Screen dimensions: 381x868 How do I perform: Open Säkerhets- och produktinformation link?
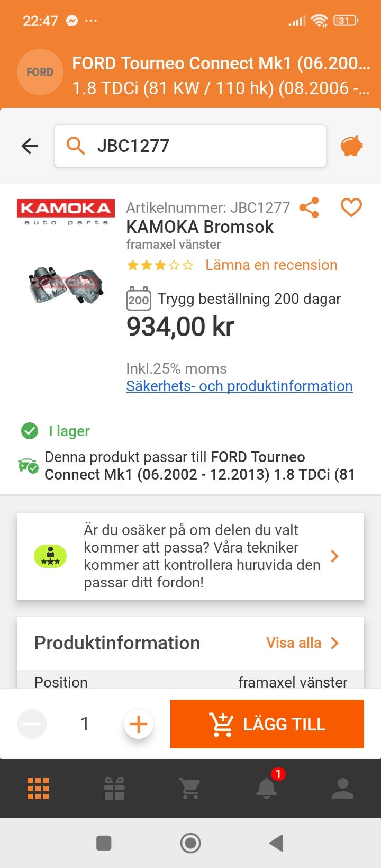pyautogui.click(x=239, y=386)
